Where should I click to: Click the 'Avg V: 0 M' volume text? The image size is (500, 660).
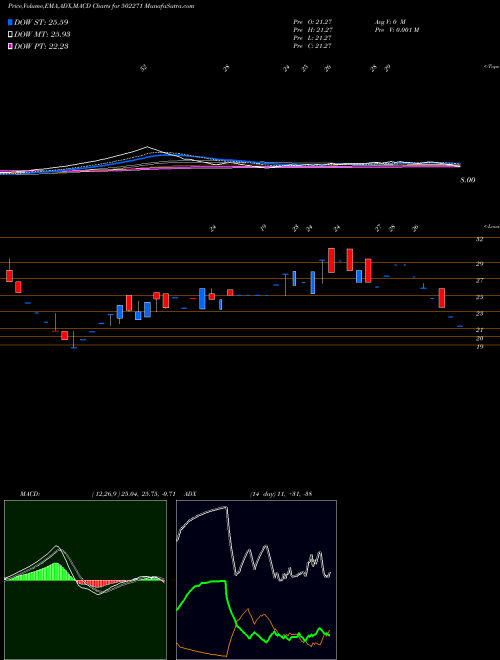point(390,21)
